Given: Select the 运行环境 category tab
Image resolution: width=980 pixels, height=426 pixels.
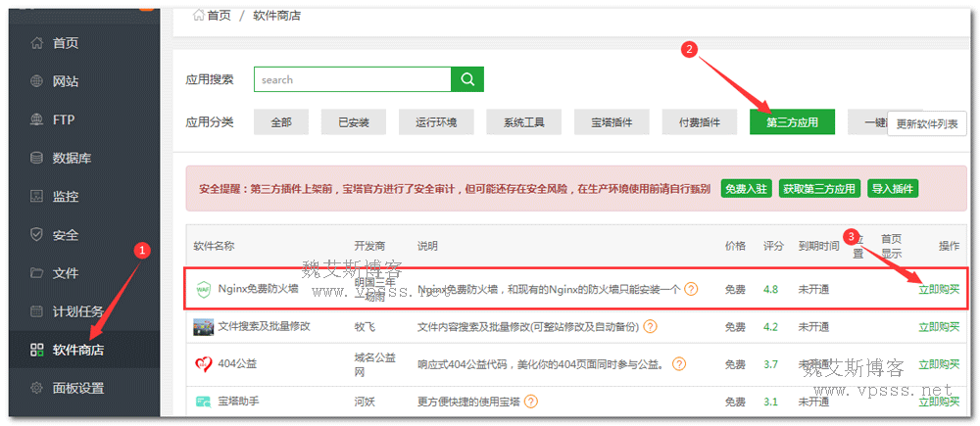Looking at the screenshot, I should click(436, 121).
